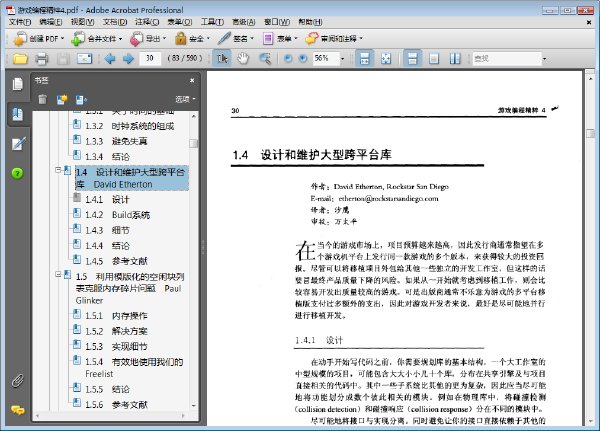This screenshot has height=431, width=600.
Task: Open the zoom level dropdown arrow
Action: click(342, 59)
